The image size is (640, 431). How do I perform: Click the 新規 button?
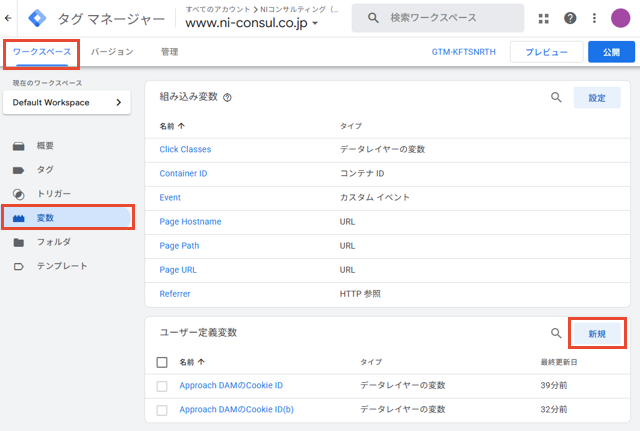(x=597, y=333)
